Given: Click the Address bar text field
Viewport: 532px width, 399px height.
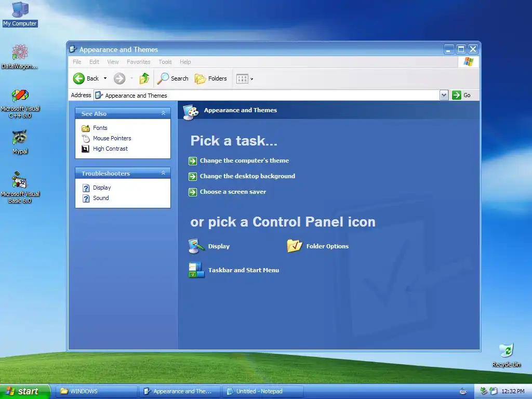Looking at the screenshot, I should [267, 96].
